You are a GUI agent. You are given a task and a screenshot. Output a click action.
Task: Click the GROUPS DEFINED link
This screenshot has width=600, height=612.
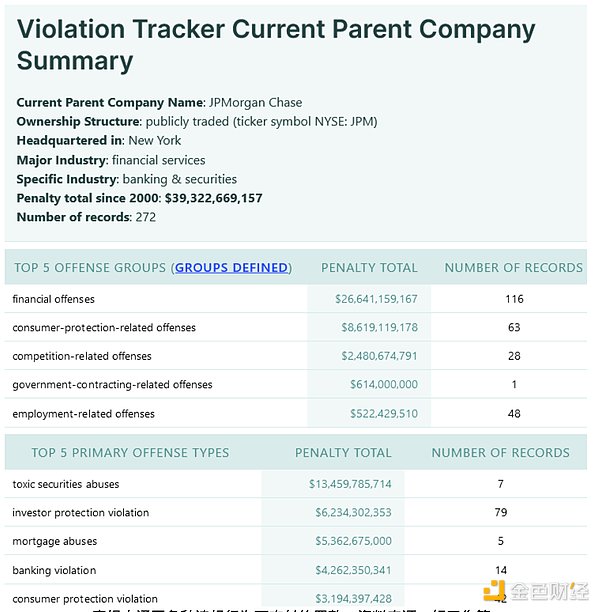point(232,268)
